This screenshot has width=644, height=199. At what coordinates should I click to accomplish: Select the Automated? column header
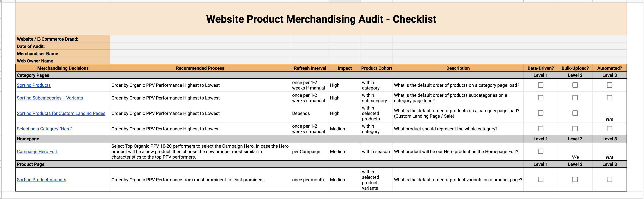click(x=610, y=68)
